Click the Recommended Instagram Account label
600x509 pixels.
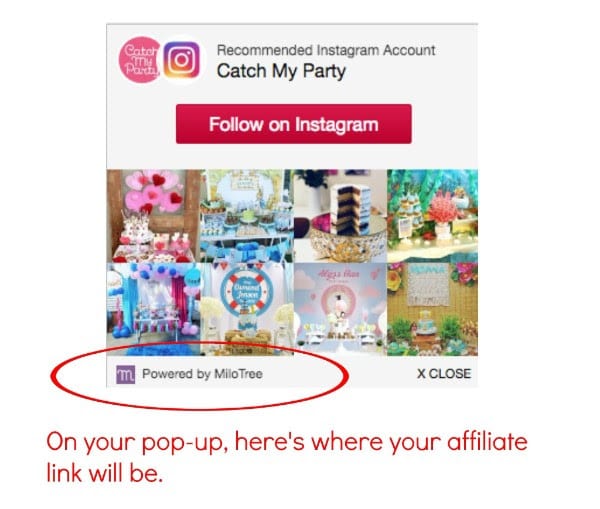[326, 50]
